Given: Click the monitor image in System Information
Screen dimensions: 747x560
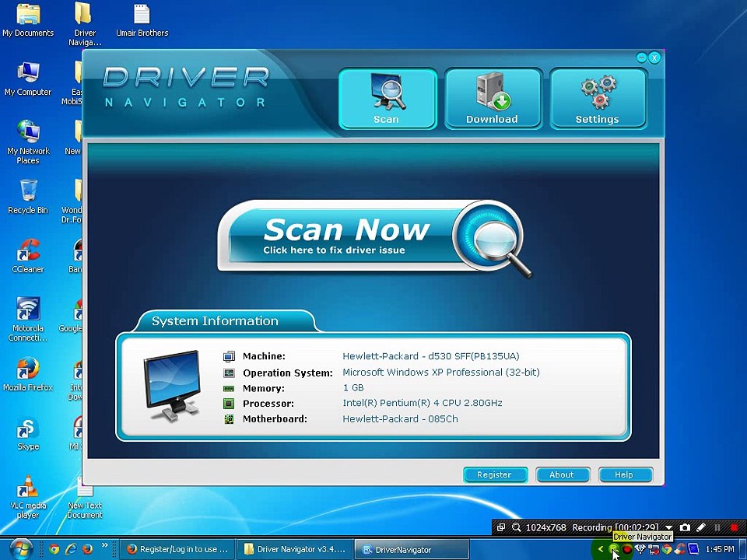Looking at the screenshot, I should point(172,385).
